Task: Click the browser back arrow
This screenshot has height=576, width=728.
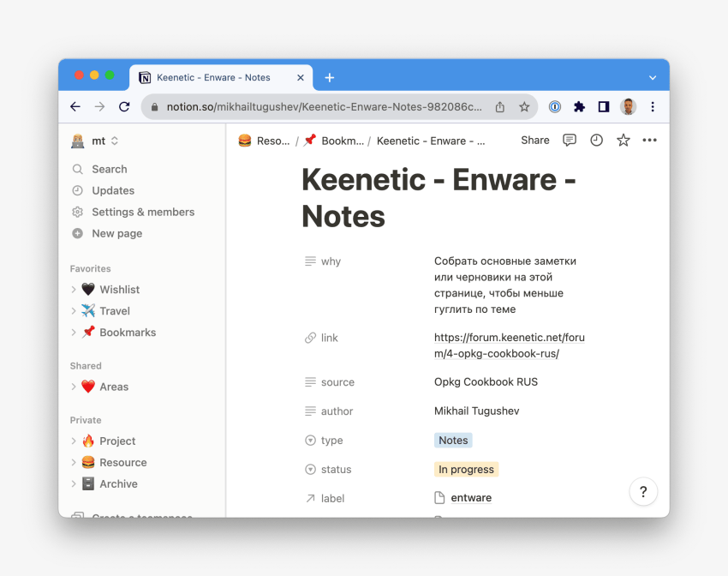Action: tap(75, 107)
